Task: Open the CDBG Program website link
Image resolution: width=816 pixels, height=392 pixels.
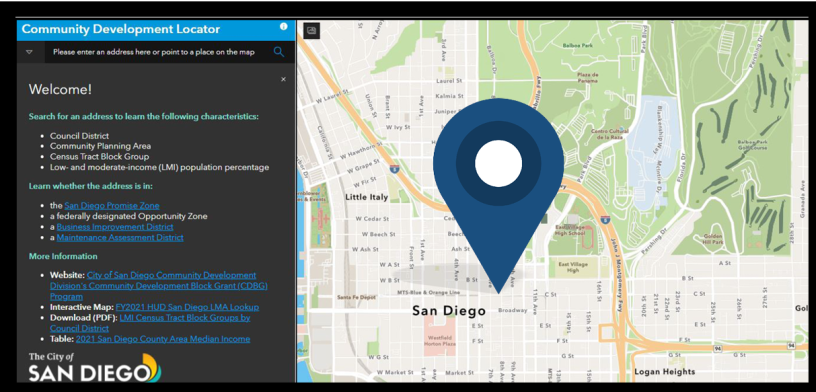Action: (x=159, y=286)
